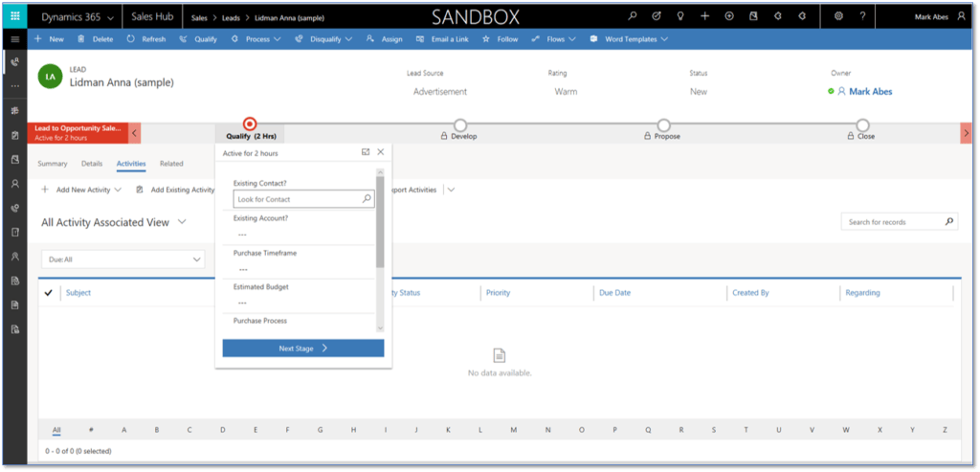Click Refresh in the command bar

point(146,38)
